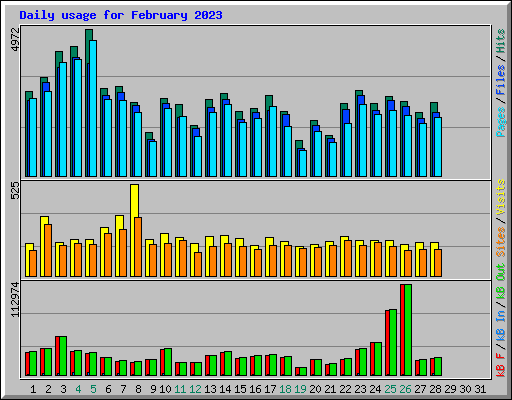Screen dimensions: 512x400
Task: Click day 22 on the x-axis
Action: 345,389
